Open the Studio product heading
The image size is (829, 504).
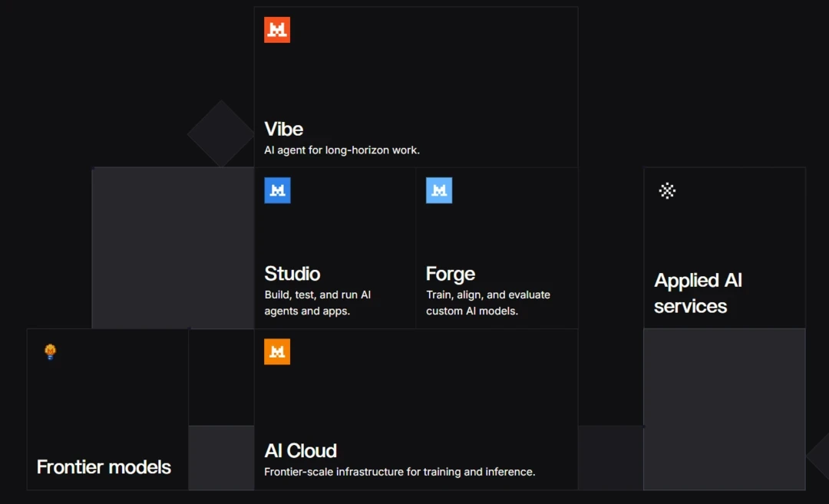click(292, 274)
